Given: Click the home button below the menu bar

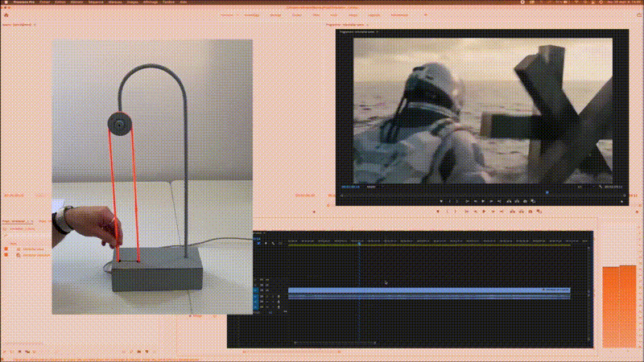Looking at the screenshot, I should pyautogui.click(x=7, y=14).
